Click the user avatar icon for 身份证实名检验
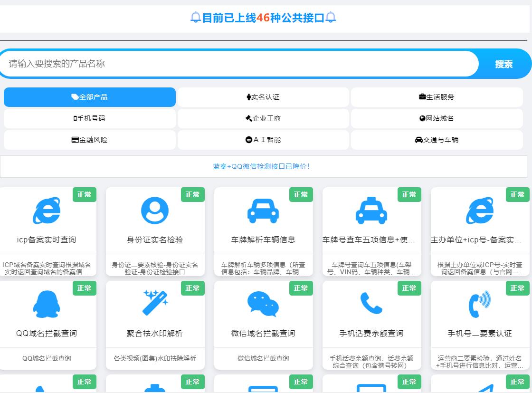Screen dimensions: 532x393 [x=155, y=211]
